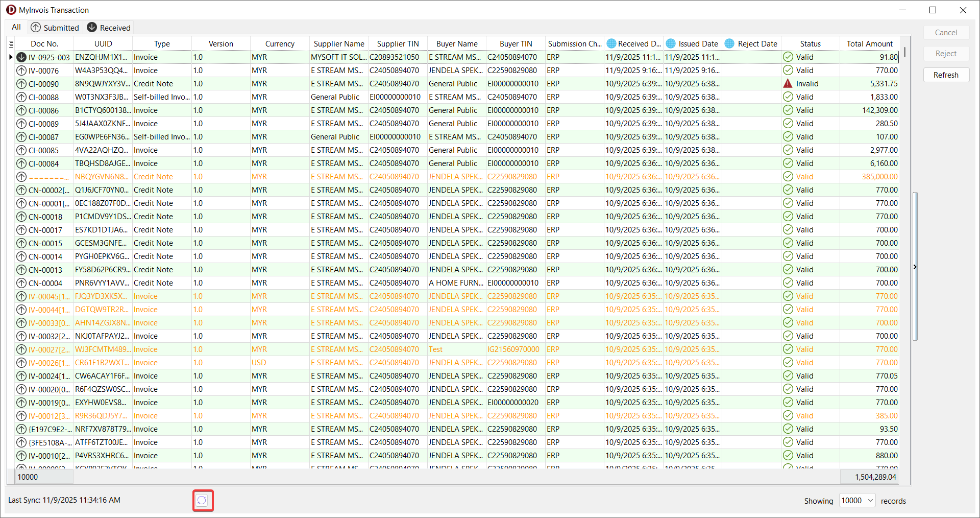The image size is (980, 518).
Task: Click the globe icon in Issued Date header
Action: 671,44
